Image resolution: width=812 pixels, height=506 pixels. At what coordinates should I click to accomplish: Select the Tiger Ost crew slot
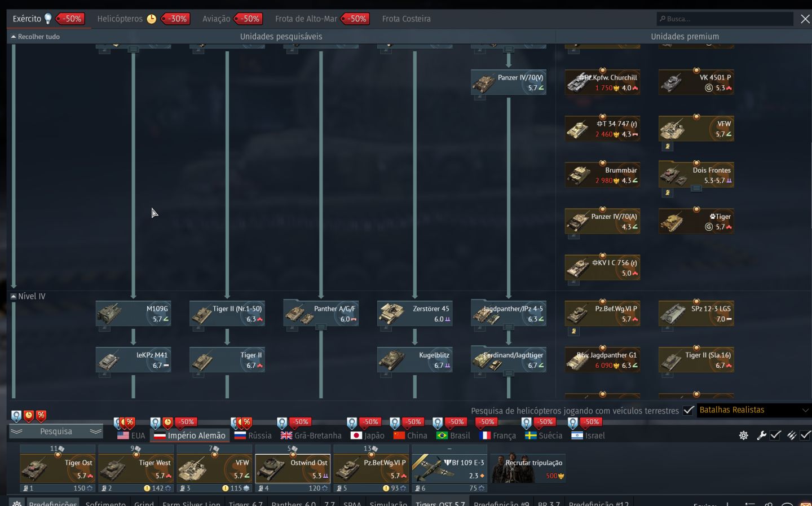pos(57,468)
